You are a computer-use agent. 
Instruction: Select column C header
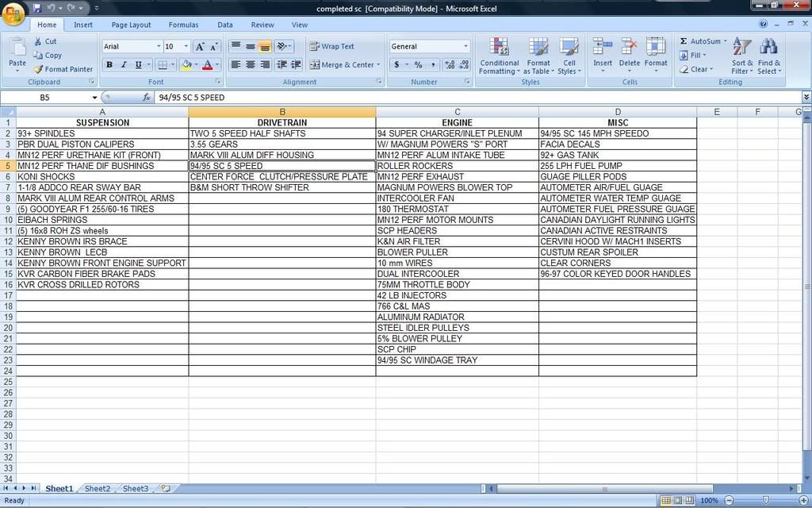tap(458, 112)
